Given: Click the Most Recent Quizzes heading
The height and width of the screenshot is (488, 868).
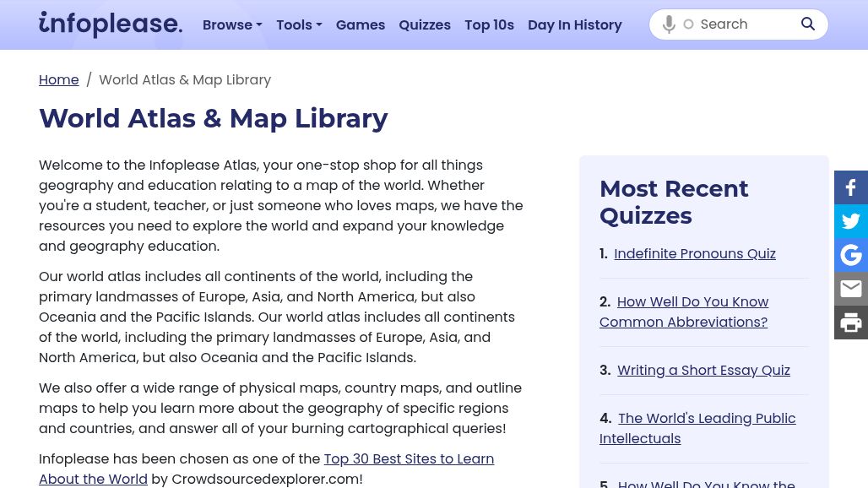Looking at the screenshot, I should click(x=674, y=202).
